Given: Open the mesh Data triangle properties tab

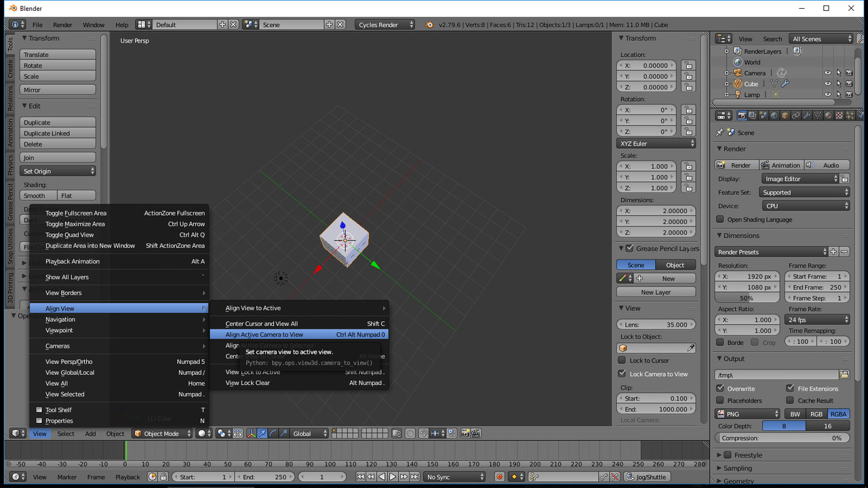Looking at the screenshot, I should pyautogui.click(x=818, y=116).
